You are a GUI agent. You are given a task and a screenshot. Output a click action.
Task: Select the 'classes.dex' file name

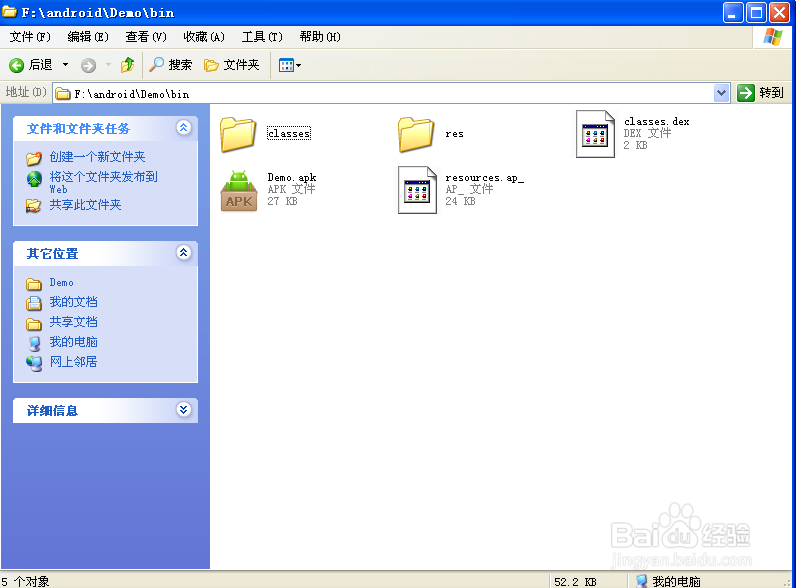[x=656, y=121]
